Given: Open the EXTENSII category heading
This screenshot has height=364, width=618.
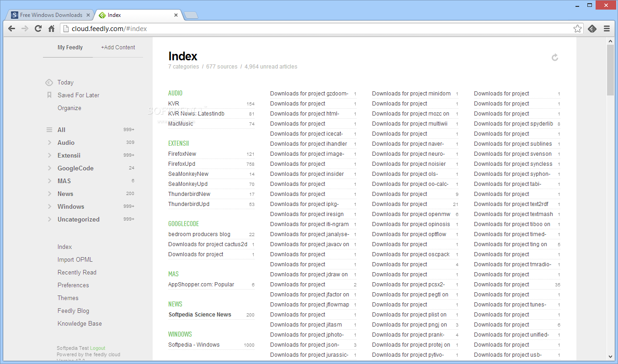Looking at the screenshot, I should click(x=178, y=143).
